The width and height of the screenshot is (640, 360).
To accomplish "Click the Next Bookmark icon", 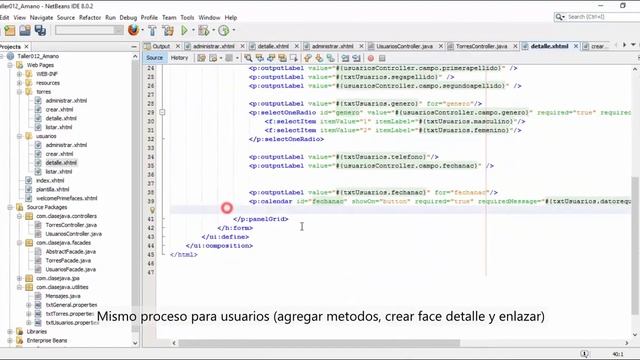I will 319,58.
